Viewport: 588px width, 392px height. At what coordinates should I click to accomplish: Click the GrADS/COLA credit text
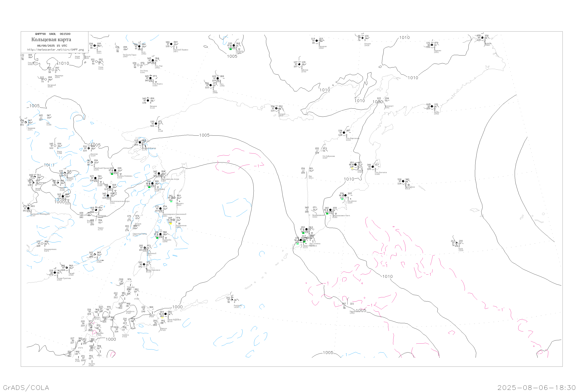[x=26, y=387]
